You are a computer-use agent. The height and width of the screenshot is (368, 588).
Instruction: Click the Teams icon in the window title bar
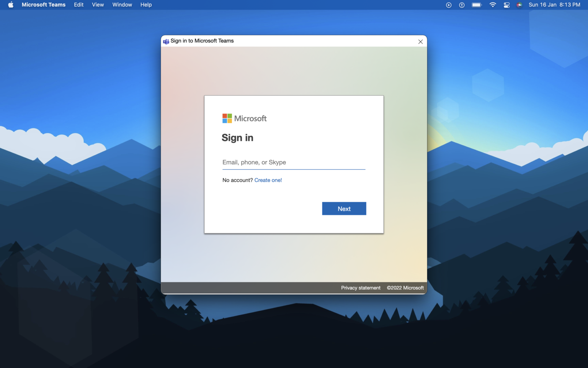(x=166, y=41)
